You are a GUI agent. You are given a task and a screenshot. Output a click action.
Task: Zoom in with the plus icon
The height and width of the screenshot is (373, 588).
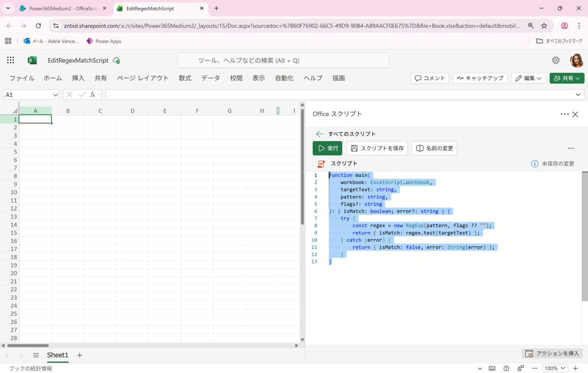point(575,368)
